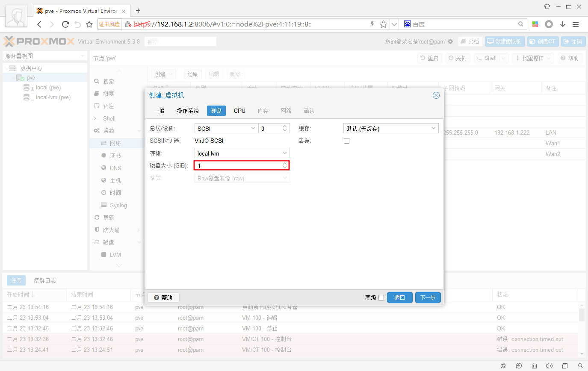The image size is (588, 371).
Task: Close the Create VM dialog
Action: tap(436, 95)
